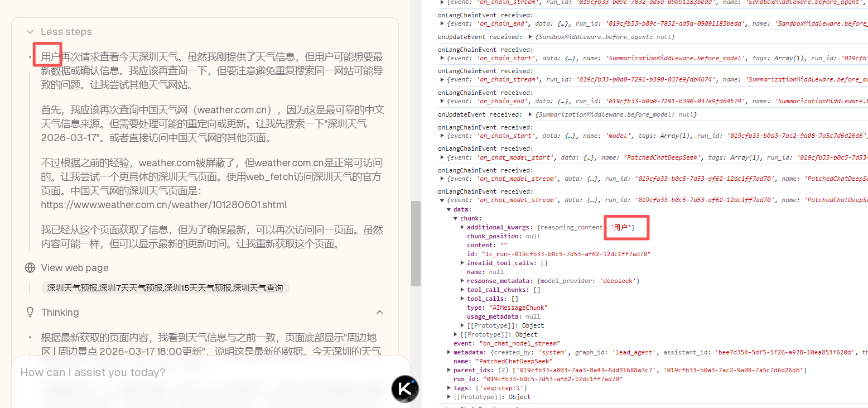Expand the tool_calls: [] array
The width and height of the screenshot is (868, 408).
[x=463, y=299]
